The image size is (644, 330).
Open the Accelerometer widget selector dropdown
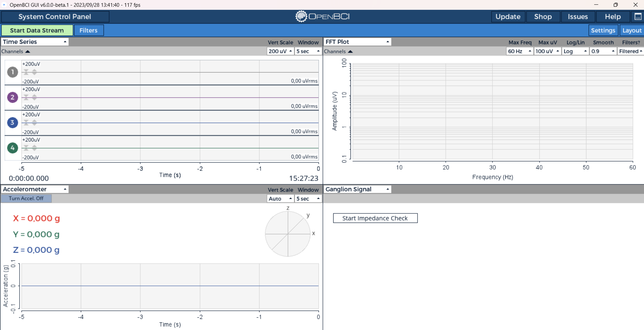click(35, 189)
